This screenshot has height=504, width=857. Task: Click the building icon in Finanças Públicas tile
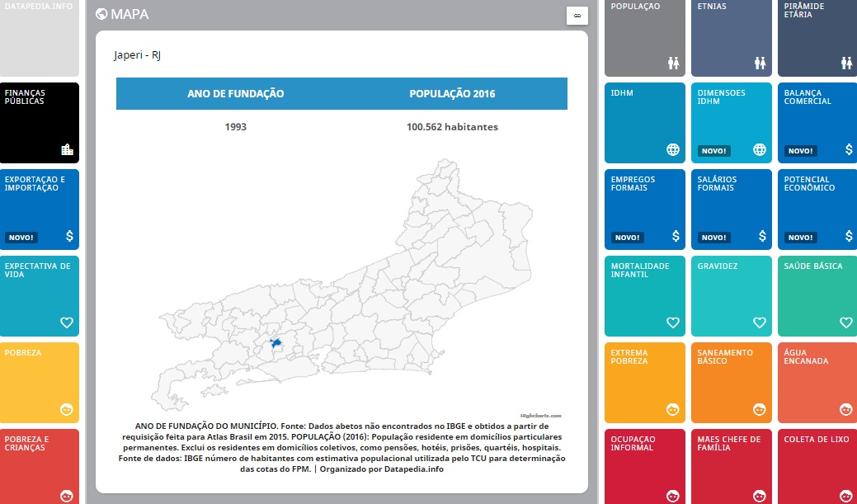(x=67, y=149)
